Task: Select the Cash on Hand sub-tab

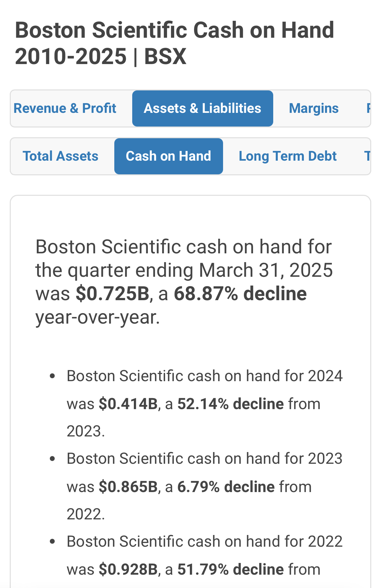Action: pos(168,156)
